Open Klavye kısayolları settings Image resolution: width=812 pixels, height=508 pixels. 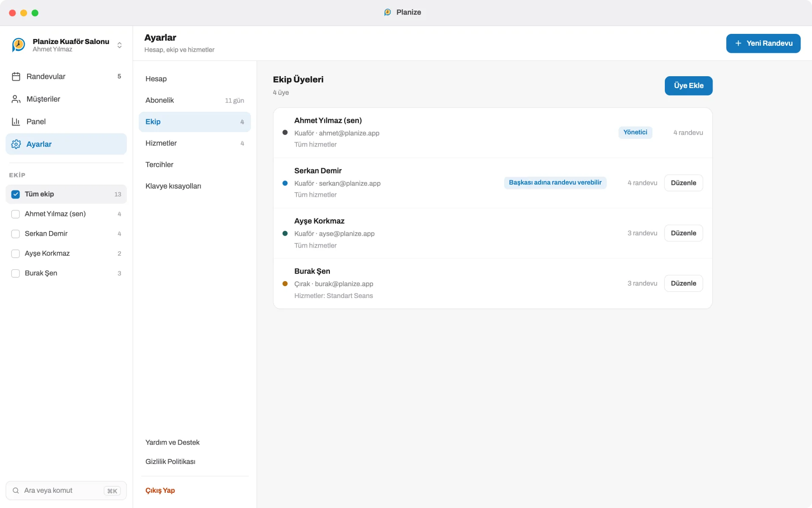point(195,186)
